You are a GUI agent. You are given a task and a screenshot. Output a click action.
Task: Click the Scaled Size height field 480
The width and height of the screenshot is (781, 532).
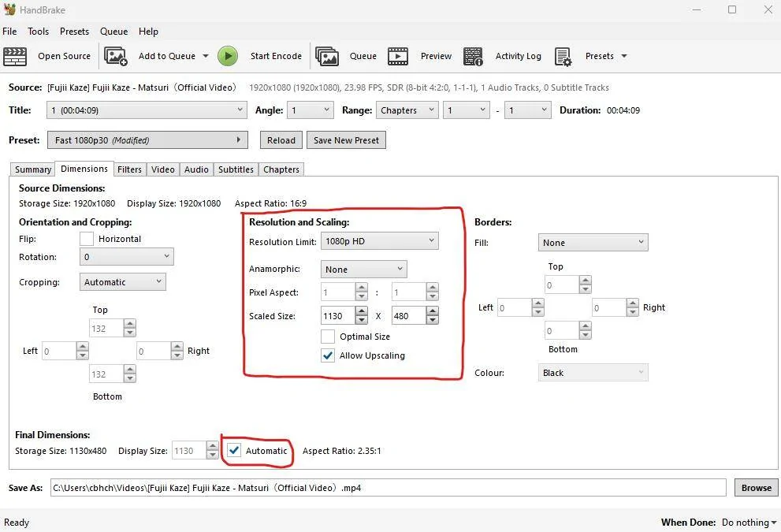click(409, 316)
